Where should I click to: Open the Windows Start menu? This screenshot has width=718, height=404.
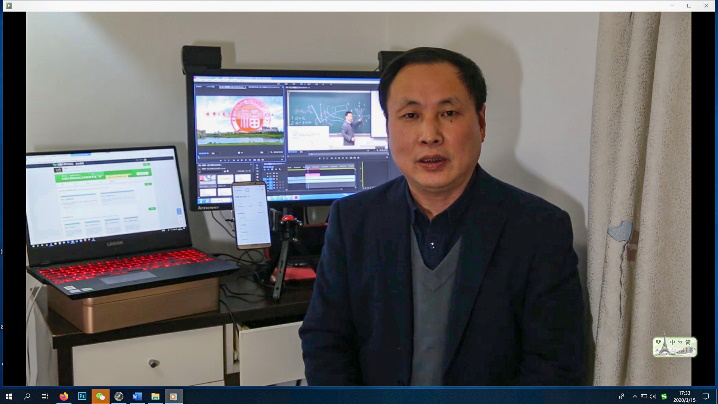pyautogui.click(x=9, y=396)
